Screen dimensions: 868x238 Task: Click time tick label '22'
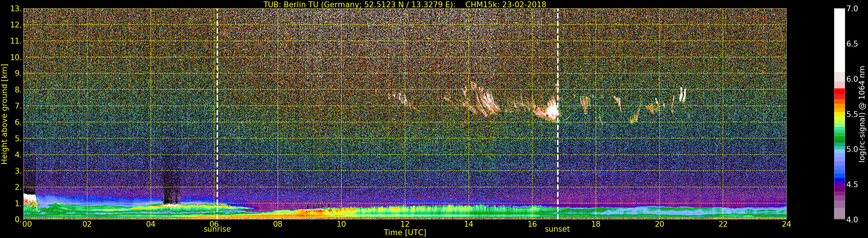pos(723,224)
